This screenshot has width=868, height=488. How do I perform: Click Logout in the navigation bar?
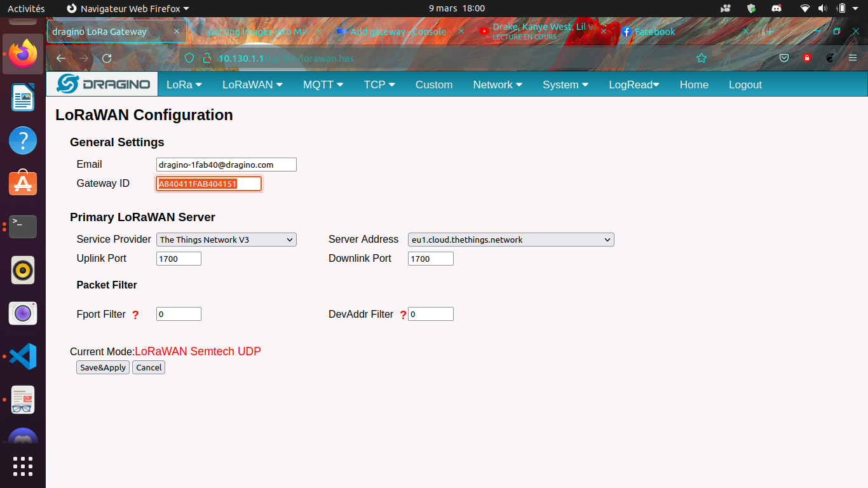click(745, 85)
